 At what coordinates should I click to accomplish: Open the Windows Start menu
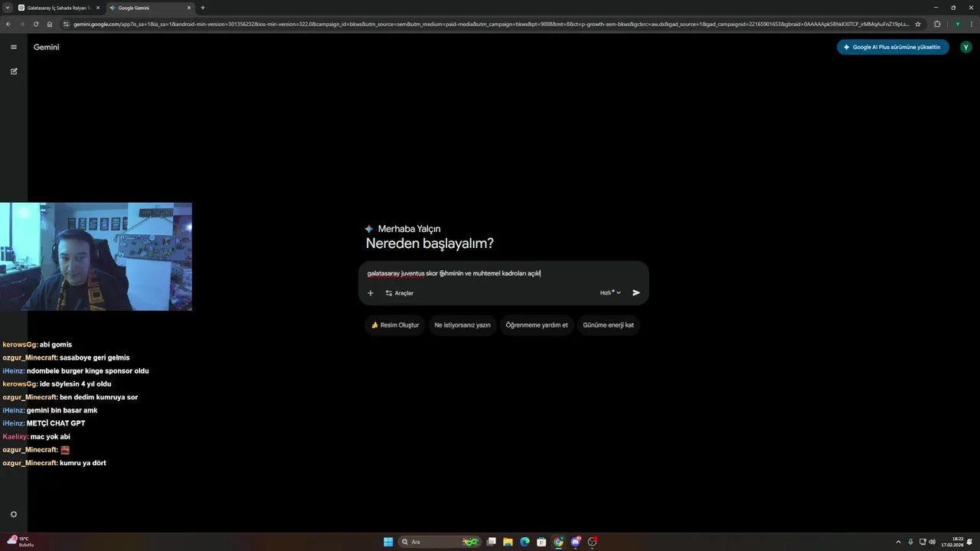tap(388, 542)
